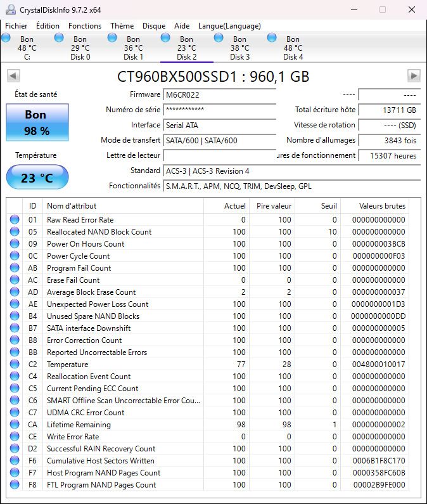Go to next disk with right arrow
The image size is (427, 504).
pos(414,76)
